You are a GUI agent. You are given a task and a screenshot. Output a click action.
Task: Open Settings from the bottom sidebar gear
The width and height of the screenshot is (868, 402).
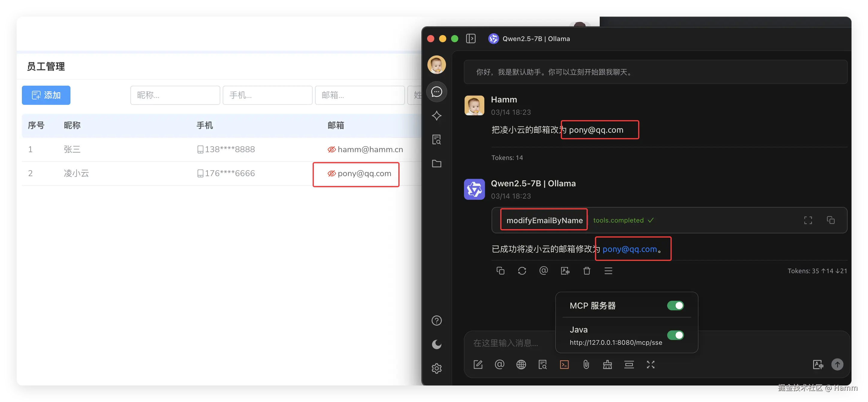436,368
